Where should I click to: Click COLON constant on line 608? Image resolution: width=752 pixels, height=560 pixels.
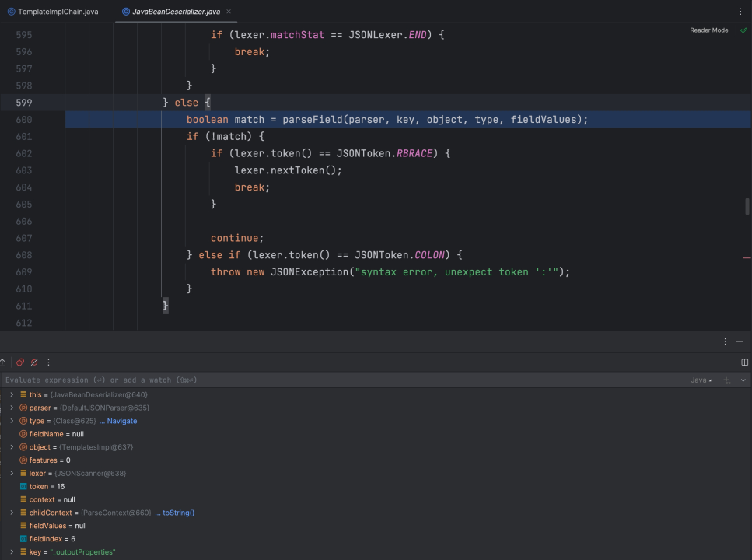[429, 255]
